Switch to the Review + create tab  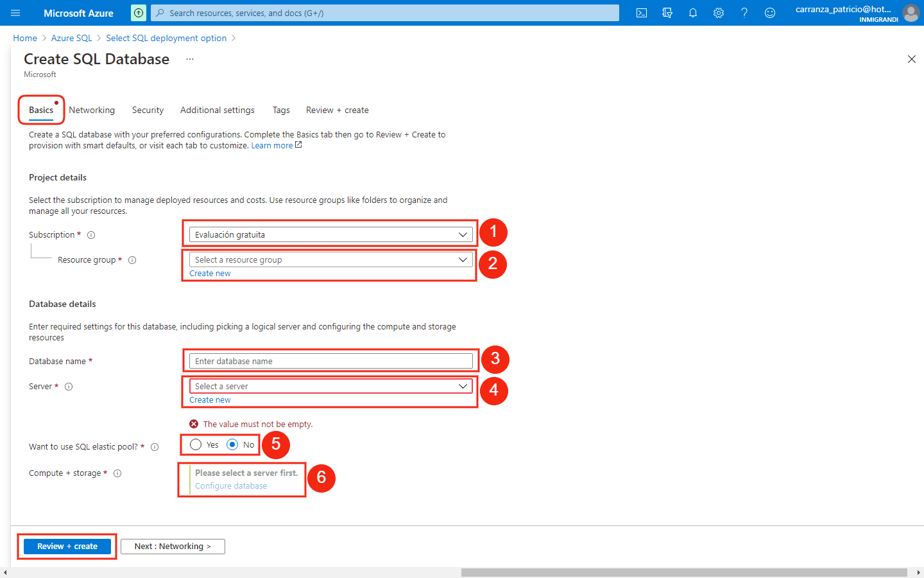coord(338,110)
